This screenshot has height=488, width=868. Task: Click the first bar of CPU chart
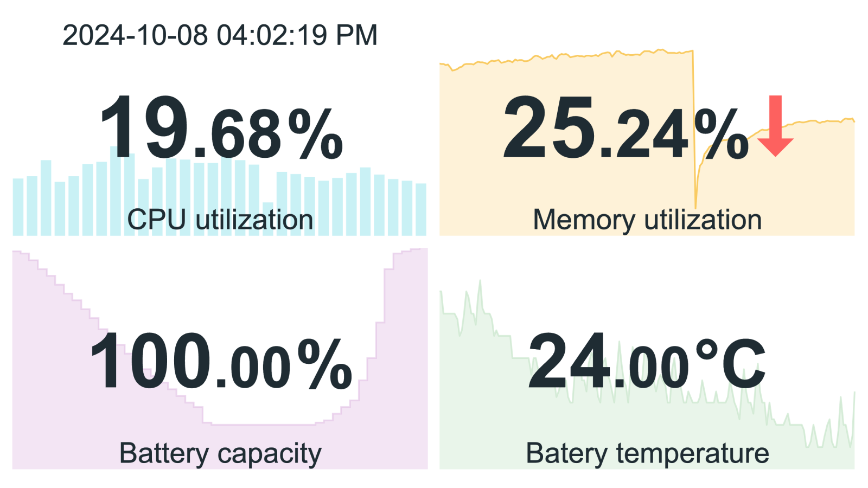click(18, 207)
